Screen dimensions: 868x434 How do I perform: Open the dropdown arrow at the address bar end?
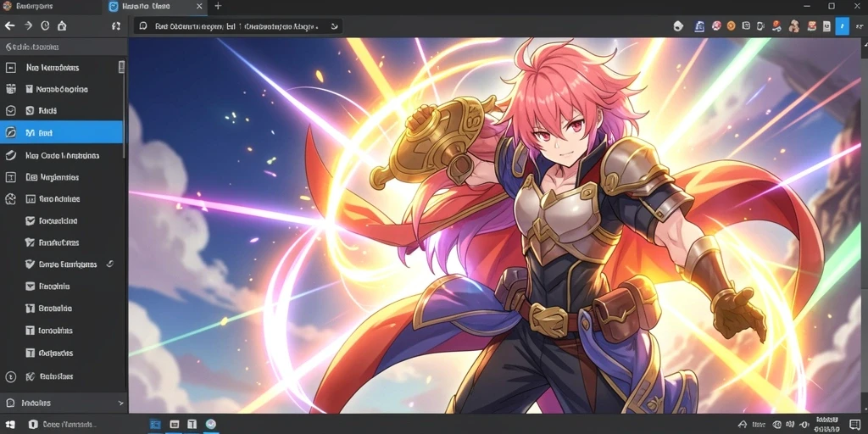(334, 26)
